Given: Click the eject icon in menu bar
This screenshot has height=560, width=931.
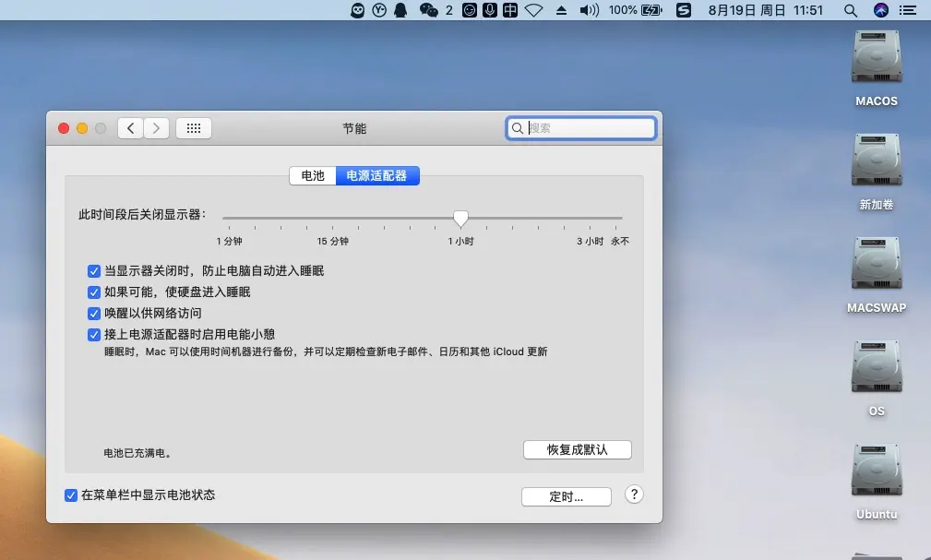Looking at the screenshot, I should tap(561, 10).
